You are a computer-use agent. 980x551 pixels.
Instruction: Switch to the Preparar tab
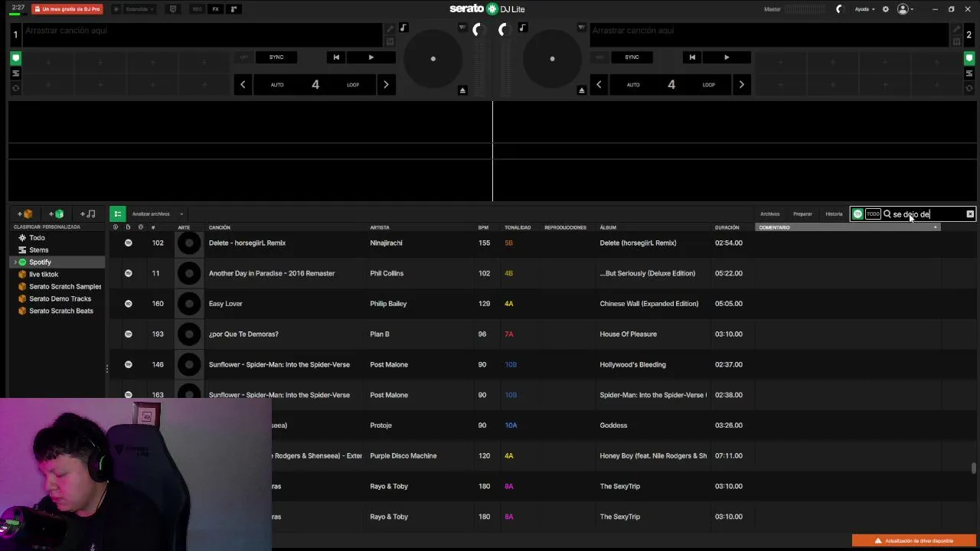tap(802, 214)
